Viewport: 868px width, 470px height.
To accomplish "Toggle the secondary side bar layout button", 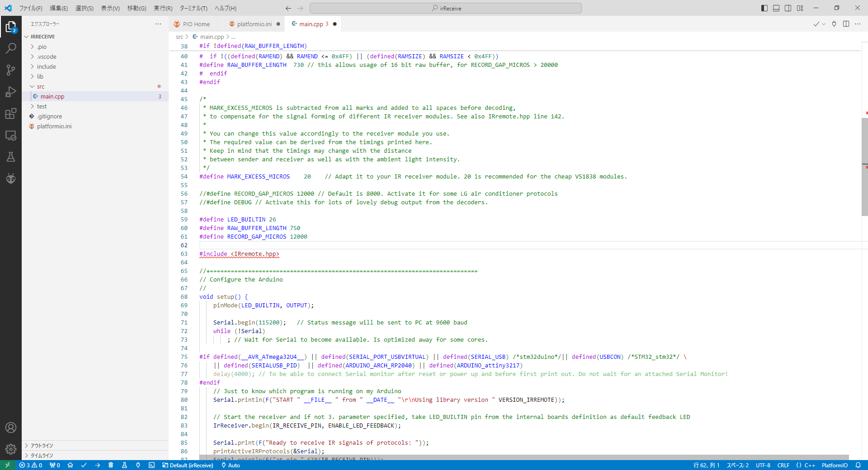I will coord(788,8).
